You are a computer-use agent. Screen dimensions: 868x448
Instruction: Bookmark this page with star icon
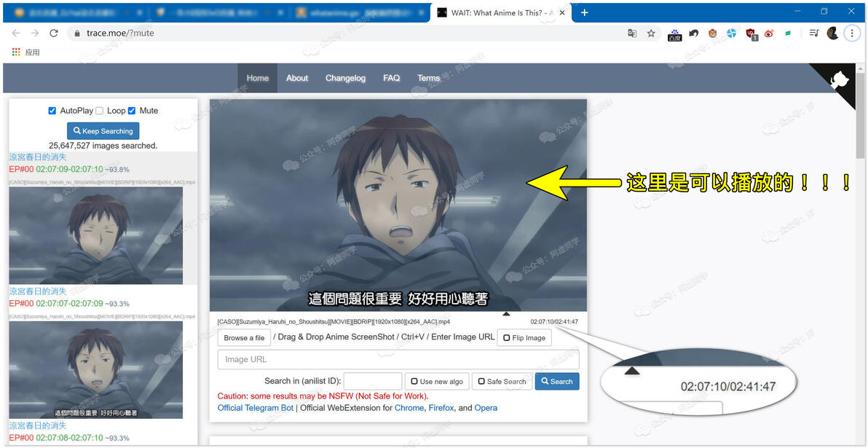651,34
